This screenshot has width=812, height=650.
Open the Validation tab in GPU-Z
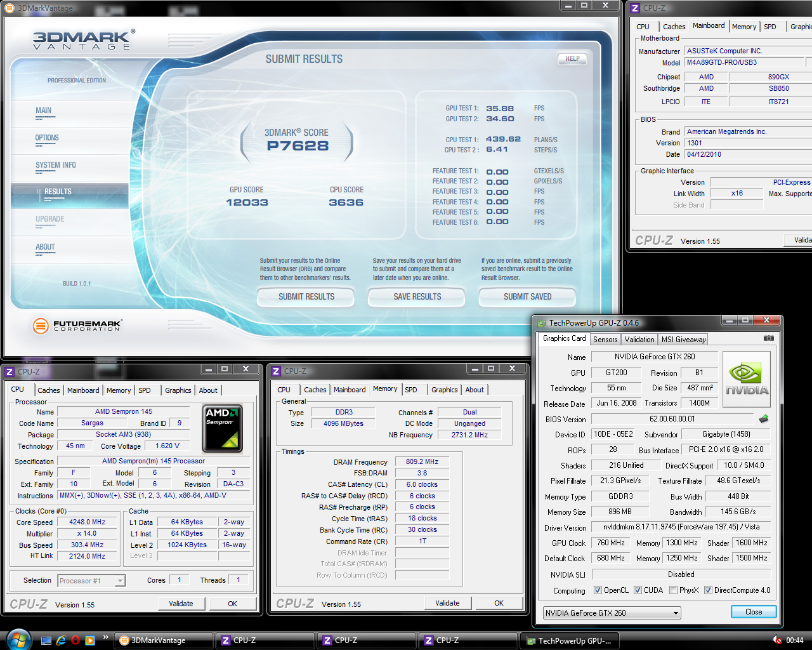pos(639,340)
